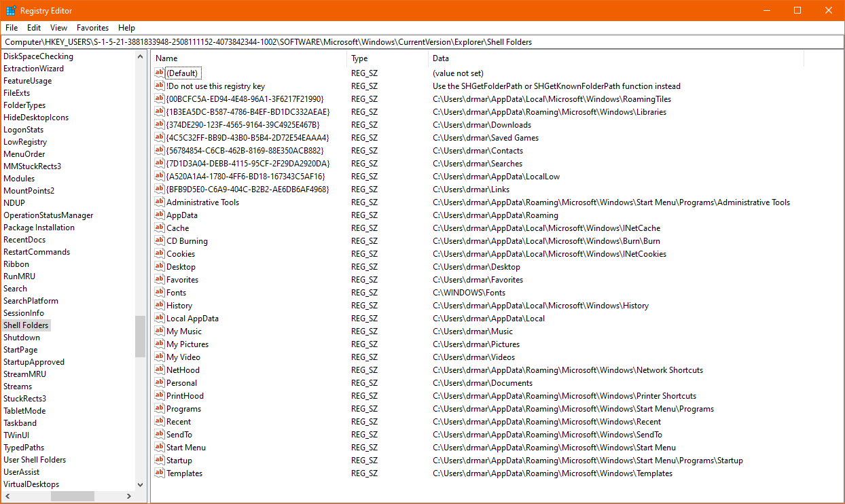Click the string icon beside My Pictures

point(160,344)
